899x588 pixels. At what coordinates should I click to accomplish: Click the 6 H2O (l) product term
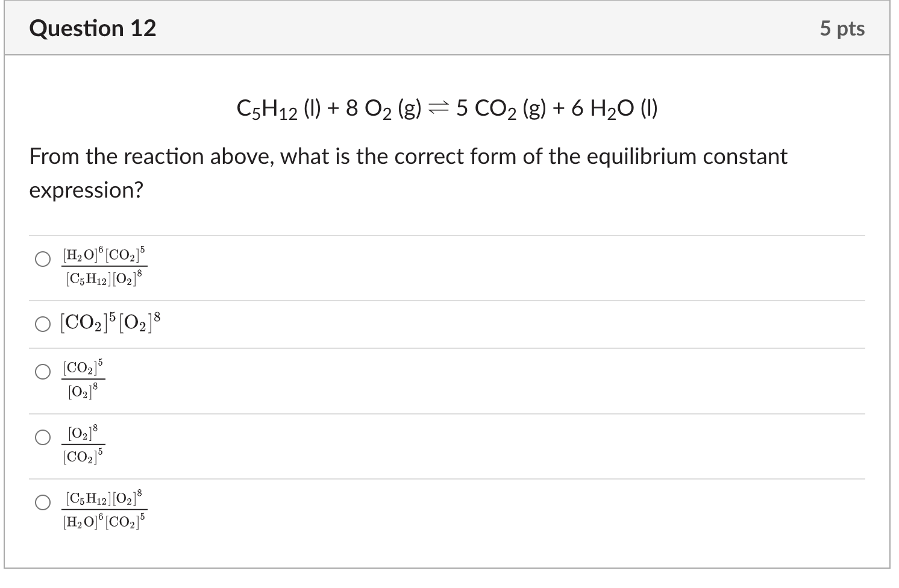615,109
